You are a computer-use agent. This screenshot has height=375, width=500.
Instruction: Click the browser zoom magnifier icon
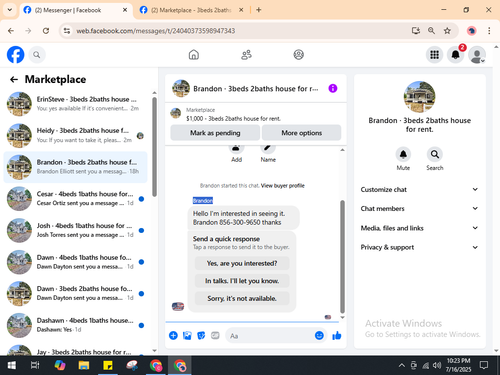point(431,31)
